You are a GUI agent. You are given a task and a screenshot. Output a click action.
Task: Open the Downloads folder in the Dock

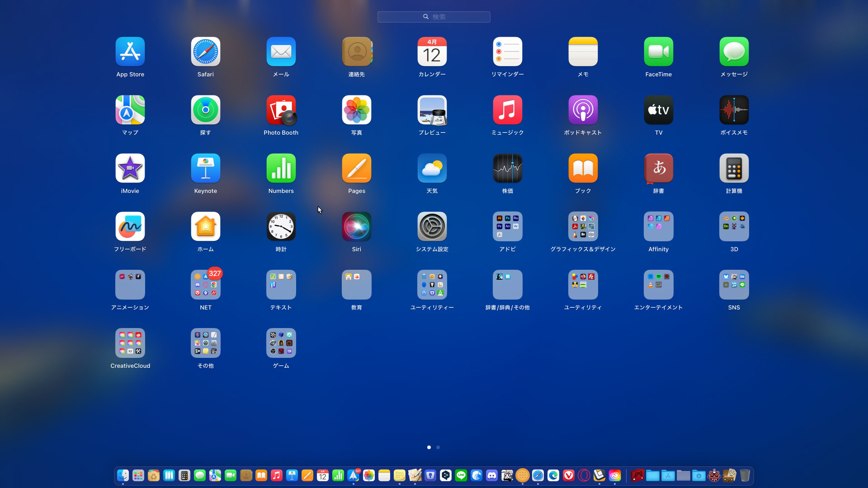(699, 475)
